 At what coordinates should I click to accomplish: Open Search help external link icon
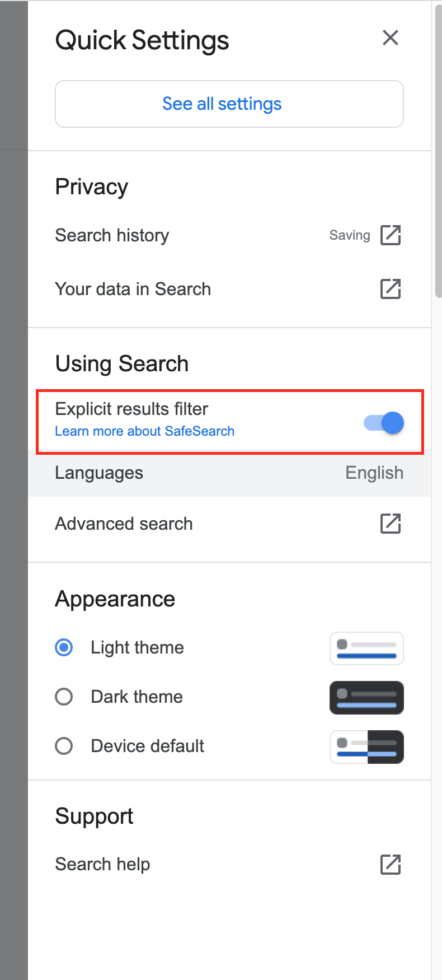tap(391, 864)
